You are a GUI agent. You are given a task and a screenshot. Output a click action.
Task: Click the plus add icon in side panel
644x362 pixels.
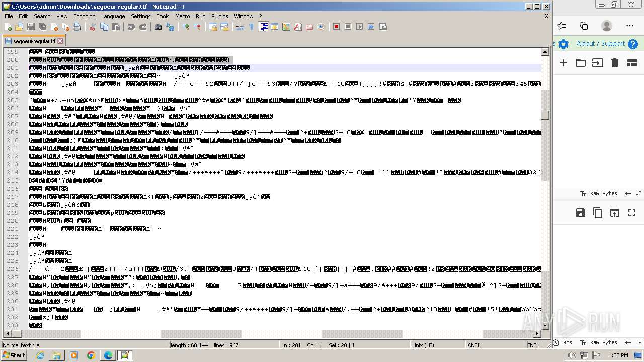point(563,63)
